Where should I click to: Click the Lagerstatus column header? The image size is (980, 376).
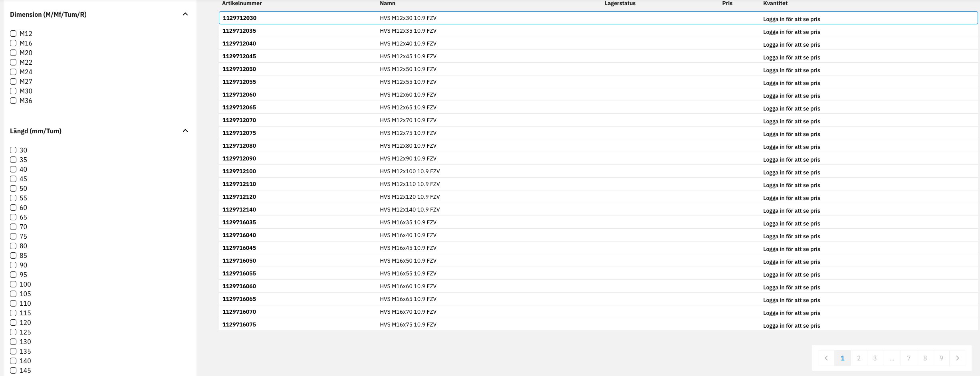[x=620, y=3]
